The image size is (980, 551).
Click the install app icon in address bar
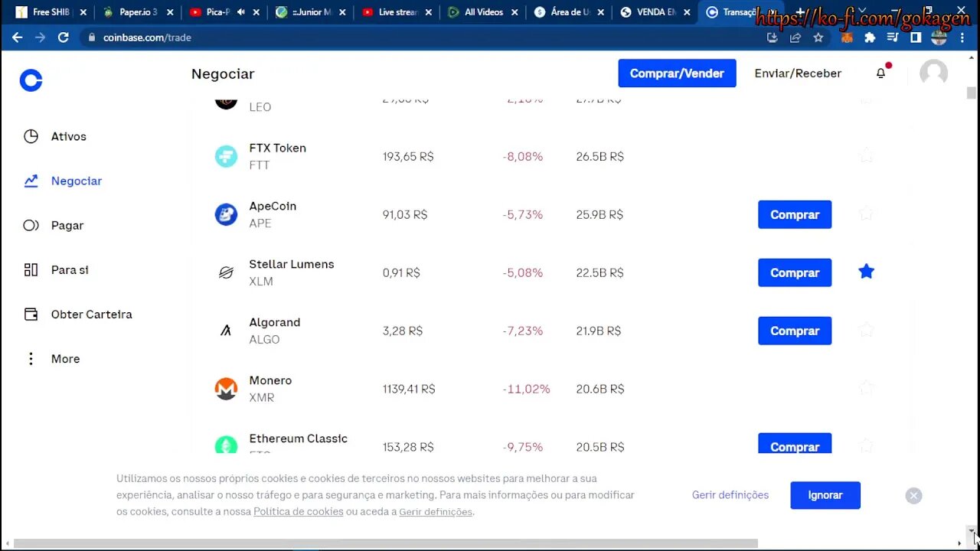772,37
